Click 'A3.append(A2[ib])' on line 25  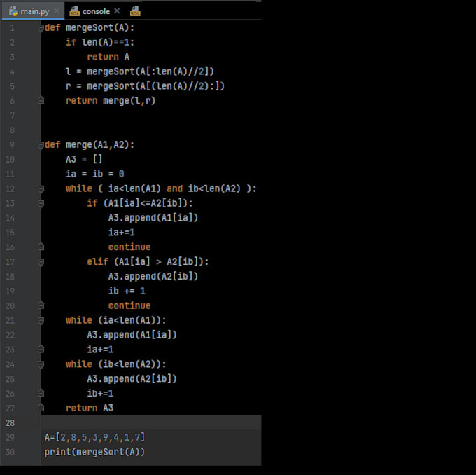(x=132, y=378)
